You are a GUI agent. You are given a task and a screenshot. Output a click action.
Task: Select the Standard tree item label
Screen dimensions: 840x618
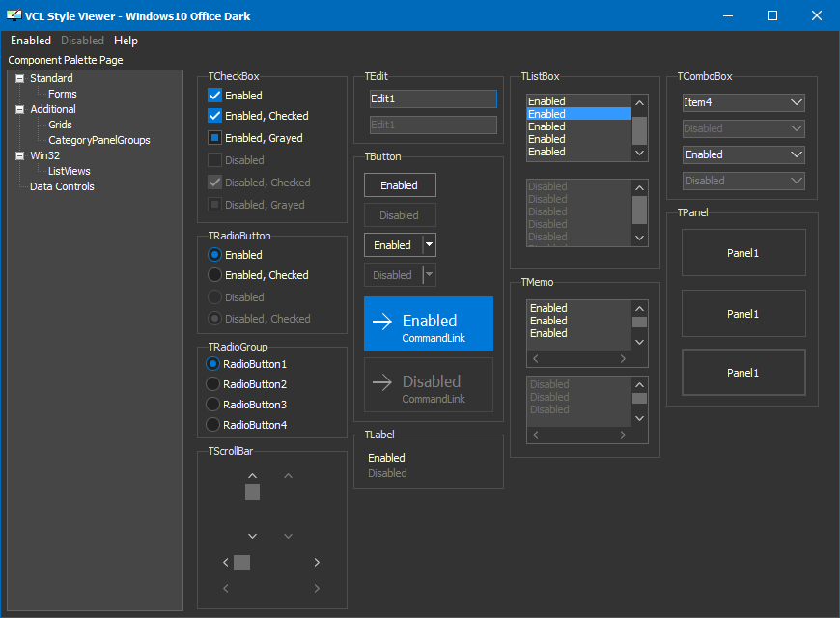tap(51, 78)
